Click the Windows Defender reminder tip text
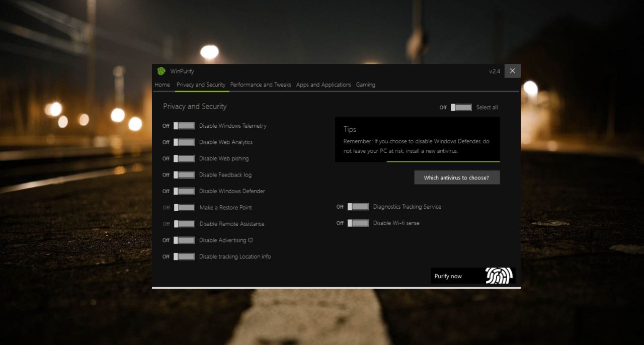Screen dimensions: 644x345 (416, 146)
